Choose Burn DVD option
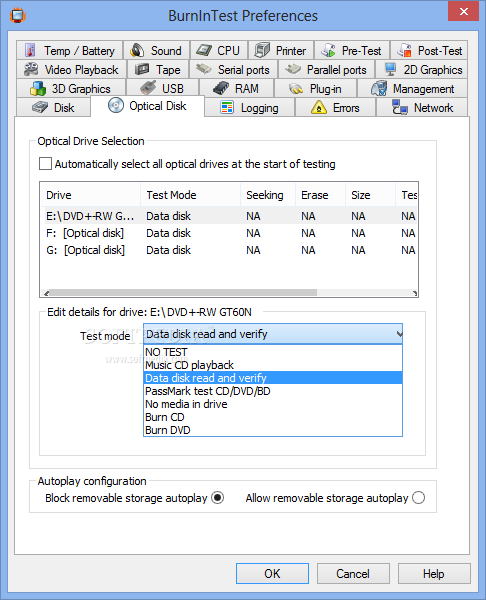 coord(273,430)
